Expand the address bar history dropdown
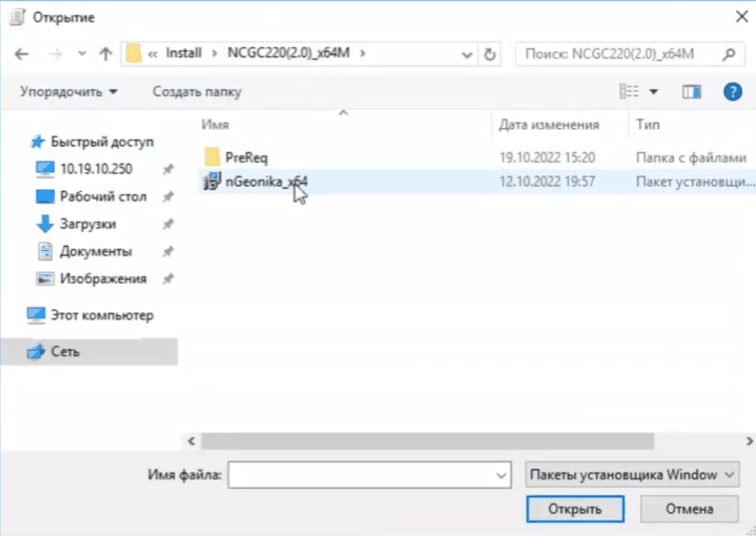The width and height of the screenshot is (756, 536). pos(467,54)
